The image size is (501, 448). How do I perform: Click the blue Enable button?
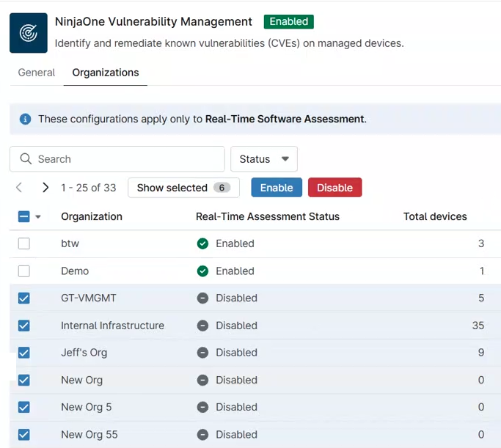click(x=277, y=188)
